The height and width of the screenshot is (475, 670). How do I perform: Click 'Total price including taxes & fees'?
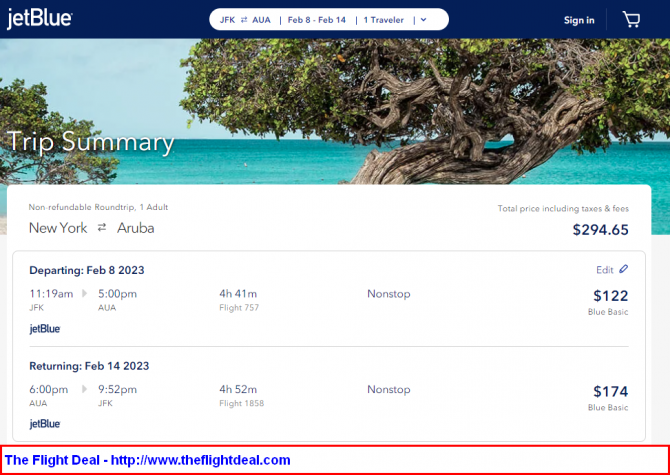pyautogui.click(x=563, y=209)
